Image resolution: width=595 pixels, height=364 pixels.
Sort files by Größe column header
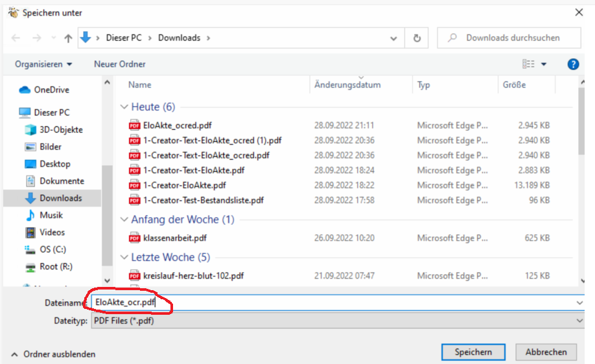pos(514,85)
